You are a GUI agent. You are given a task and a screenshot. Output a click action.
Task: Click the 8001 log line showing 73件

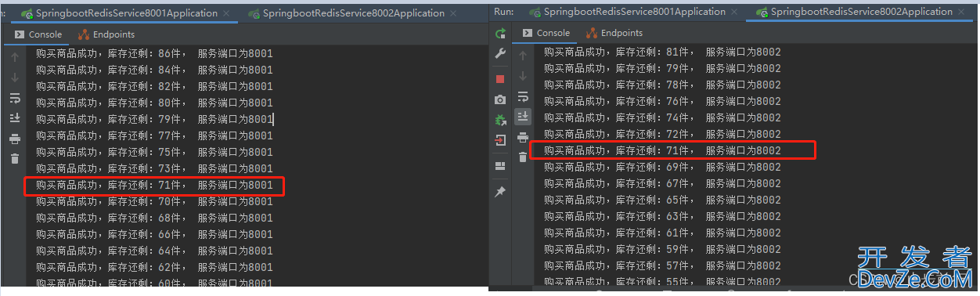(x=154, y=168)
